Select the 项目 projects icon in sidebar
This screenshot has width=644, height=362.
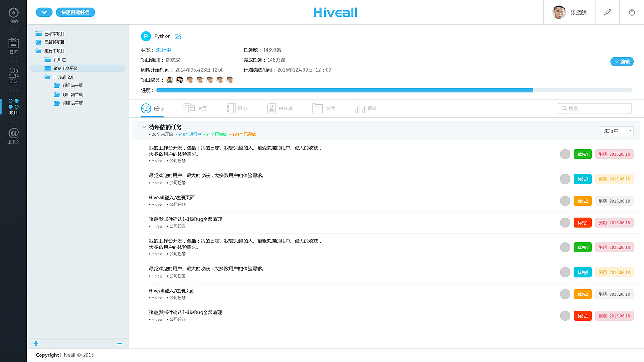(14, 104)
